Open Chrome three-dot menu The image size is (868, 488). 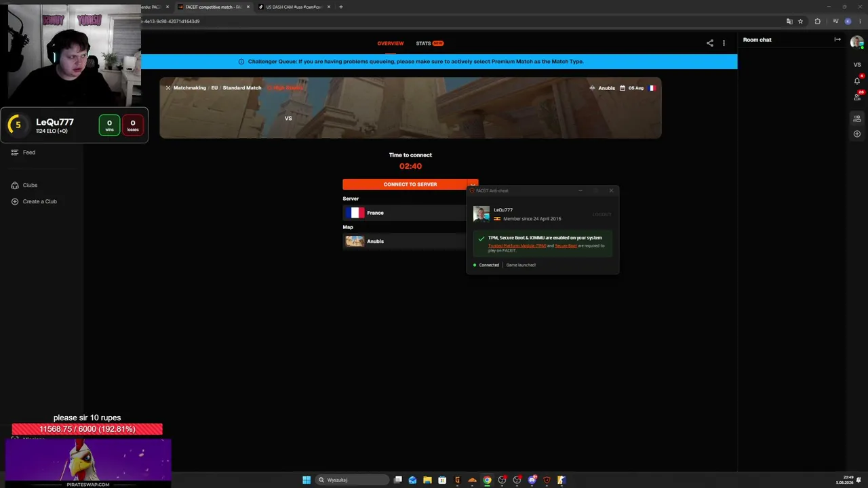[x=859, y=21]
